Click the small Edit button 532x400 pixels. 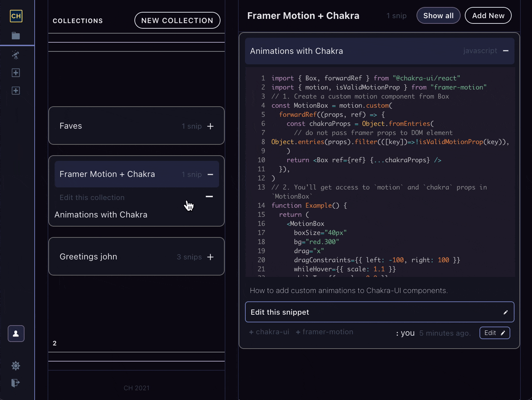[x=495, y=333]
